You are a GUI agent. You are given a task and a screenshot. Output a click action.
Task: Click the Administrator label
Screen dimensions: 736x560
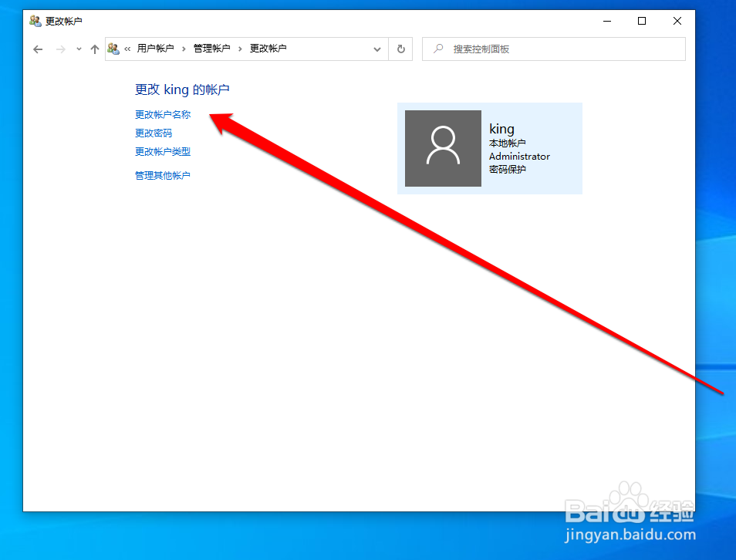tap(520, 157)
